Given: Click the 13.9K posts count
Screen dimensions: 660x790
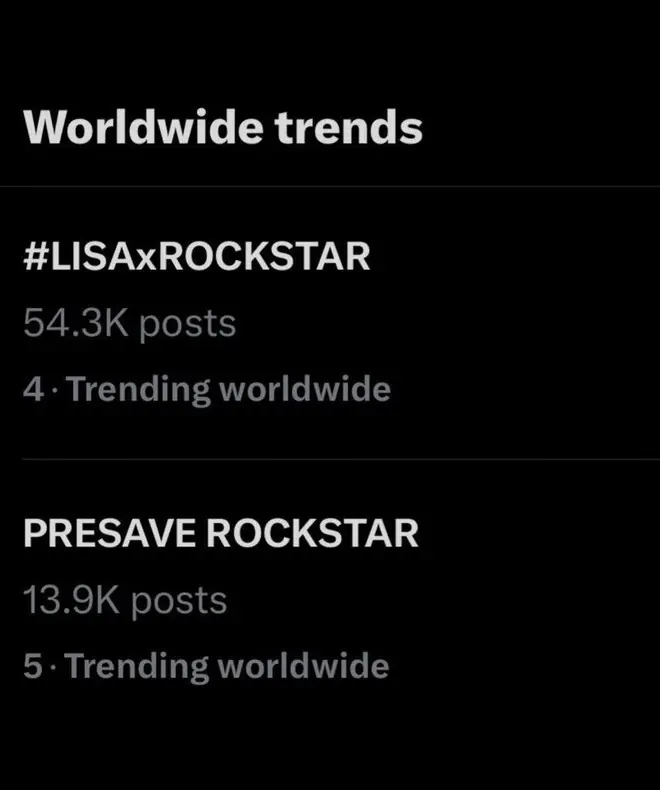Looking at the screenshot, I should coord(125,601).
